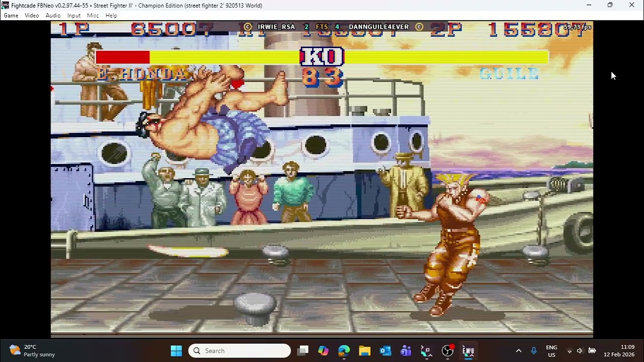Screen dimensions: 644x362
Task: Expand the hidden system tray icons
Action: [519, 350]
